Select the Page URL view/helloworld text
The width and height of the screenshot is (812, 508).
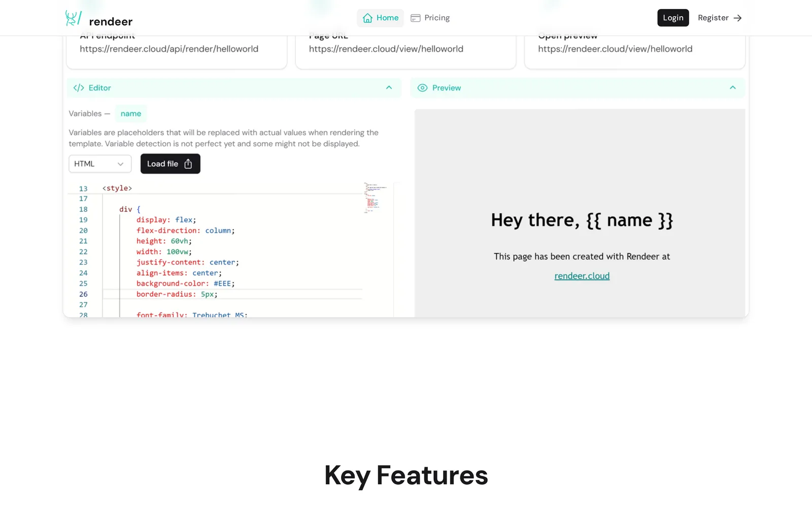pos(386,49)
